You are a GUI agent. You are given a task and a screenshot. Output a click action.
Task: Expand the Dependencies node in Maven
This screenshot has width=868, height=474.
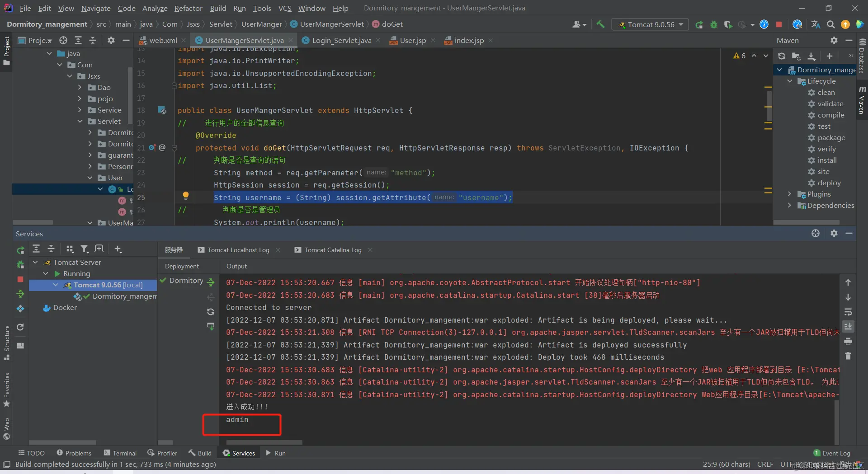click(x=789, y=206)
